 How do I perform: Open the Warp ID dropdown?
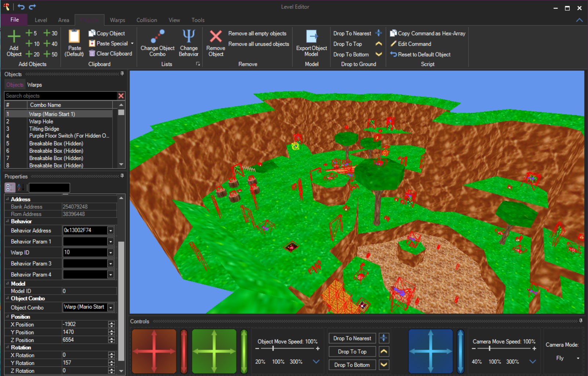coord(110,252)
